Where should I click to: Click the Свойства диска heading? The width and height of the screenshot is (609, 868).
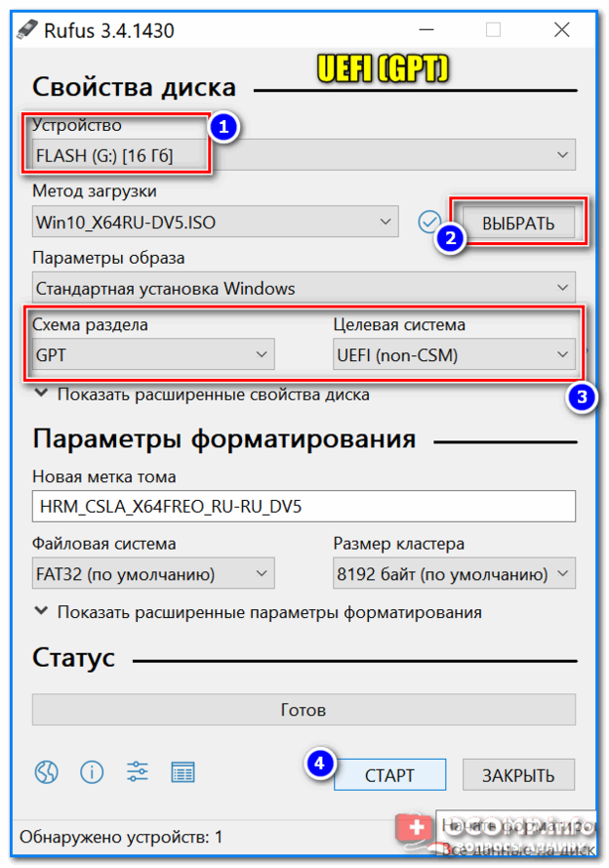coord(134,87)
